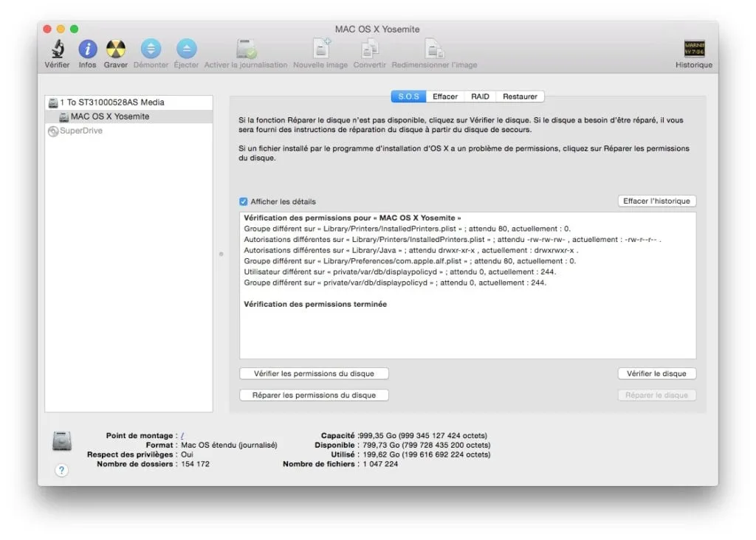
Task: Click the window title MAC OS X Yosemite
Action: point(377,30)
